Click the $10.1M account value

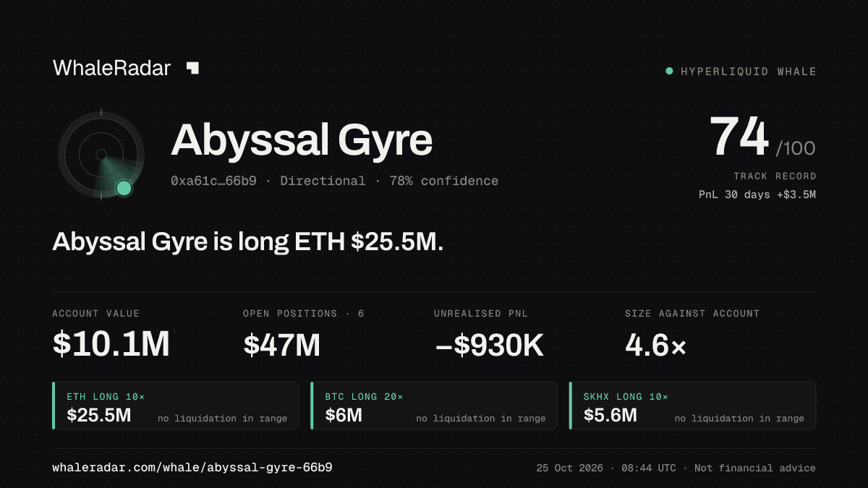coord(111,345)
